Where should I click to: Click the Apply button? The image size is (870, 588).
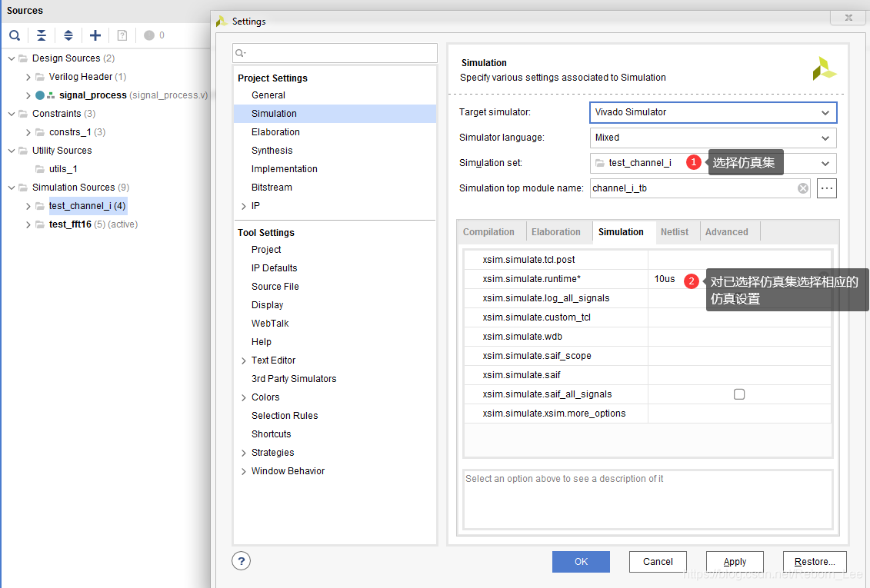[735, 561]
